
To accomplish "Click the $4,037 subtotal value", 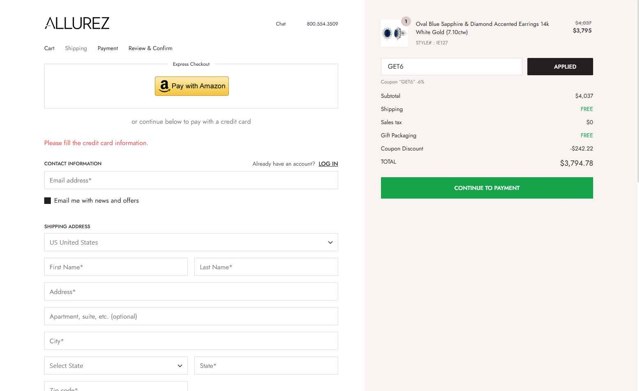I will (584, 96).
